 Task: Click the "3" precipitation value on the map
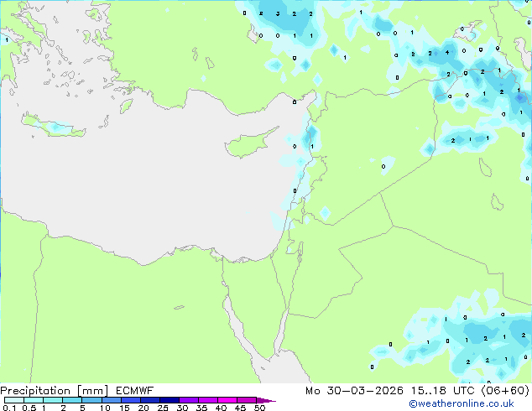[x=278, y=14]
